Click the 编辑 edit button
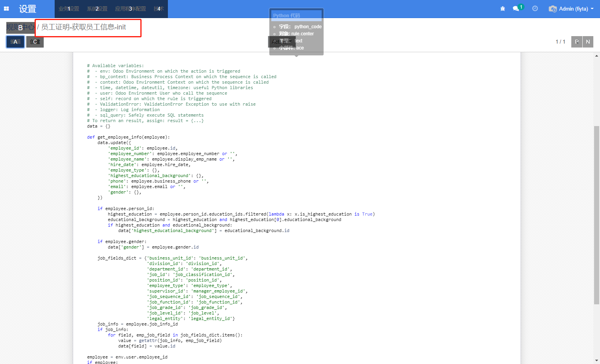The image size is (600, 364). coord(15,42)
